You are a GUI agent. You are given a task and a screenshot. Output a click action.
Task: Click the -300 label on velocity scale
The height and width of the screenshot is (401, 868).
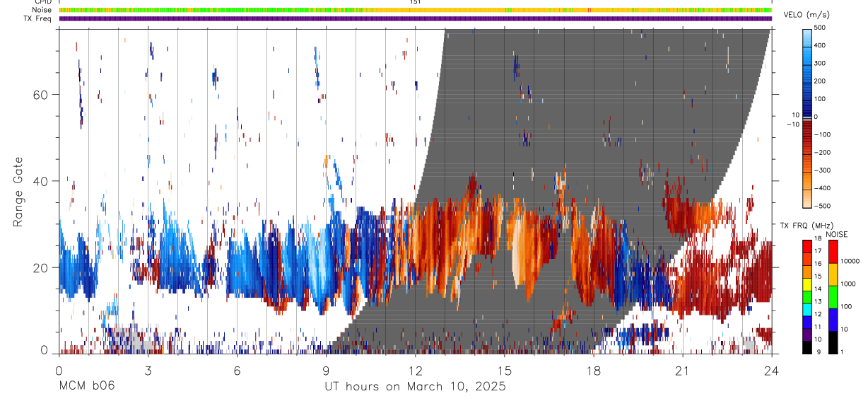823,170
